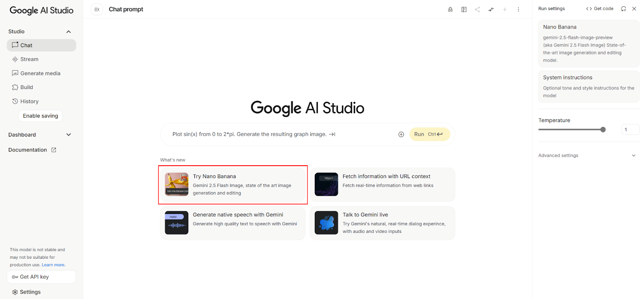Click the incognito temporary chat icon

pos(450,9)
